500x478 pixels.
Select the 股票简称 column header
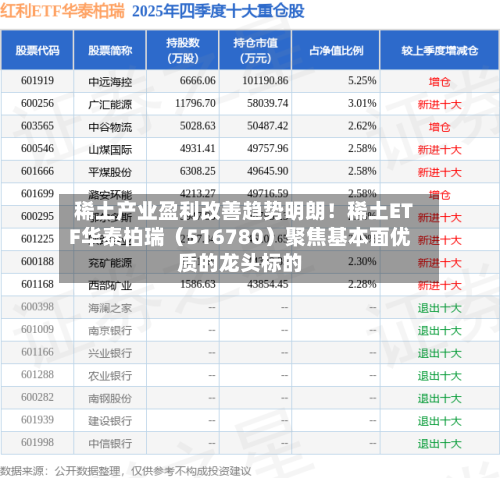pyautogui.click(x=110, y=50)
